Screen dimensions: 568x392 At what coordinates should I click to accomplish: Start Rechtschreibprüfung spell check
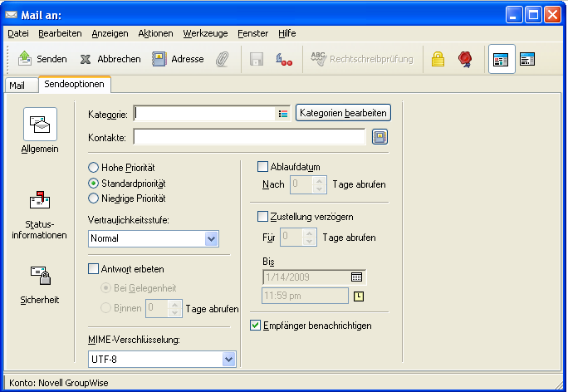362,59
